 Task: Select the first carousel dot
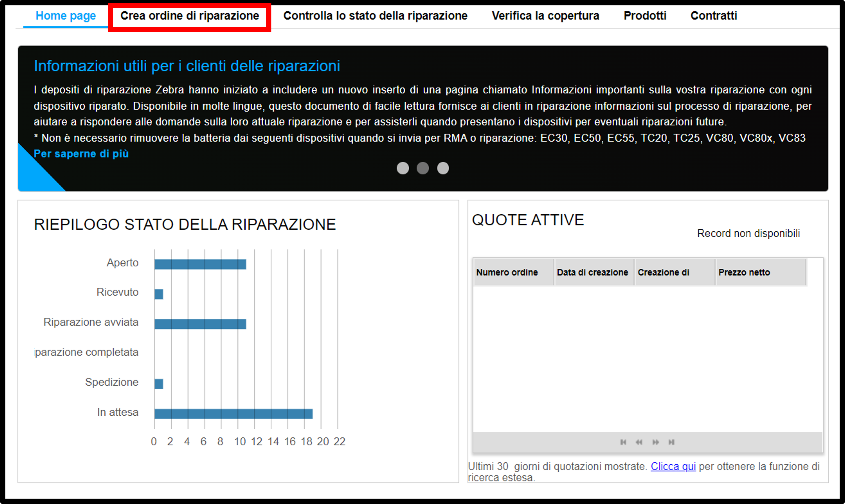(403, 168)
